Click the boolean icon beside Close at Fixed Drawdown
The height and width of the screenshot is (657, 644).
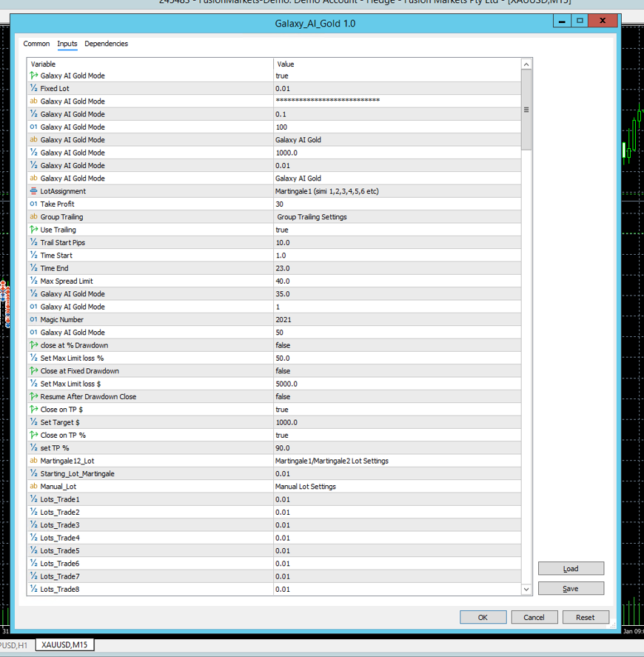coord(34,371)
